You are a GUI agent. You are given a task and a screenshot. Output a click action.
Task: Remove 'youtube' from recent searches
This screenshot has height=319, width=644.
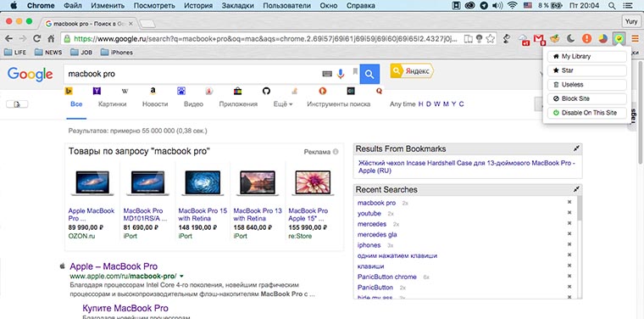click(x=569, y=213)
